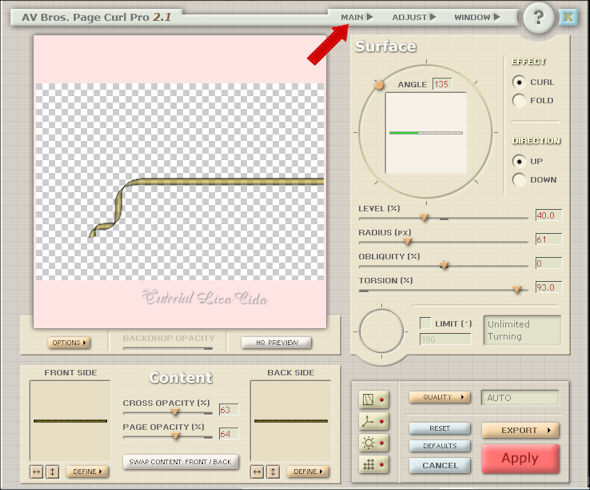Open the Quality dropdown button

pyautogui.click(x=439, y=397)
